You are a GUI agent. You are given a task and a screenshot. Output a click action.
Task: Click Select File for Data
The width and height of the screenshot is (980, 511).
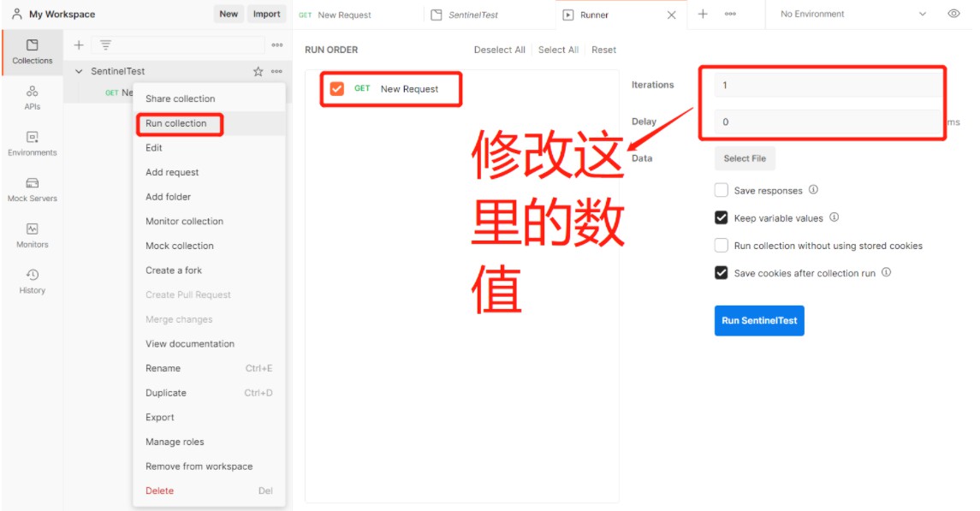click(745, 158)
